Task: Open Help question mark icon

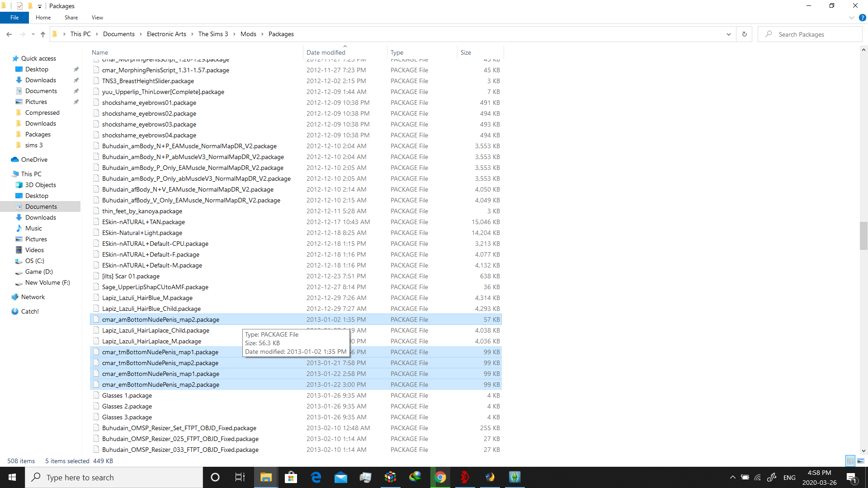Action: tap(862, 18)
